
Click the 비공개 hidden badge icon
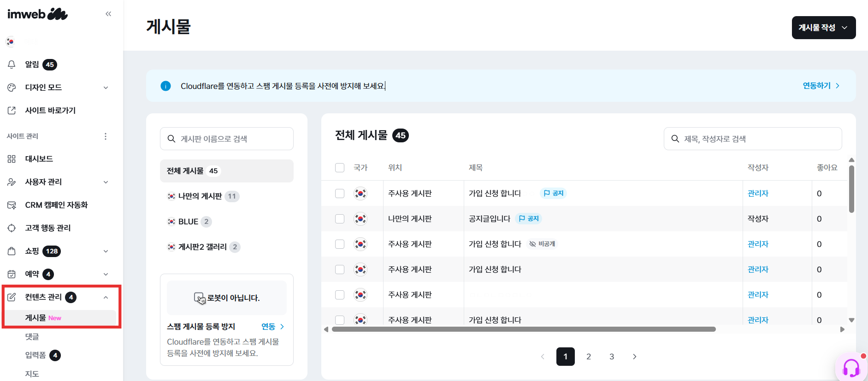tap(532, 244)
